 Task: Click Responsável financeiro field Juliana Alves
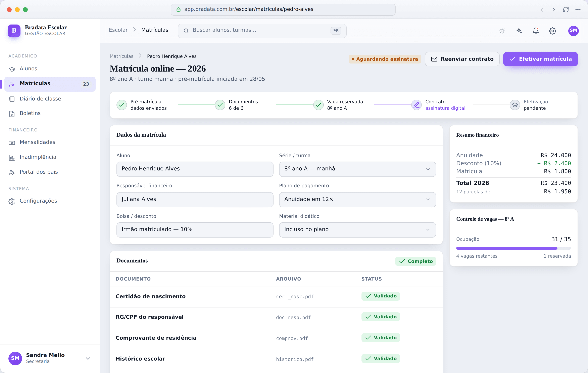[195, 199]
